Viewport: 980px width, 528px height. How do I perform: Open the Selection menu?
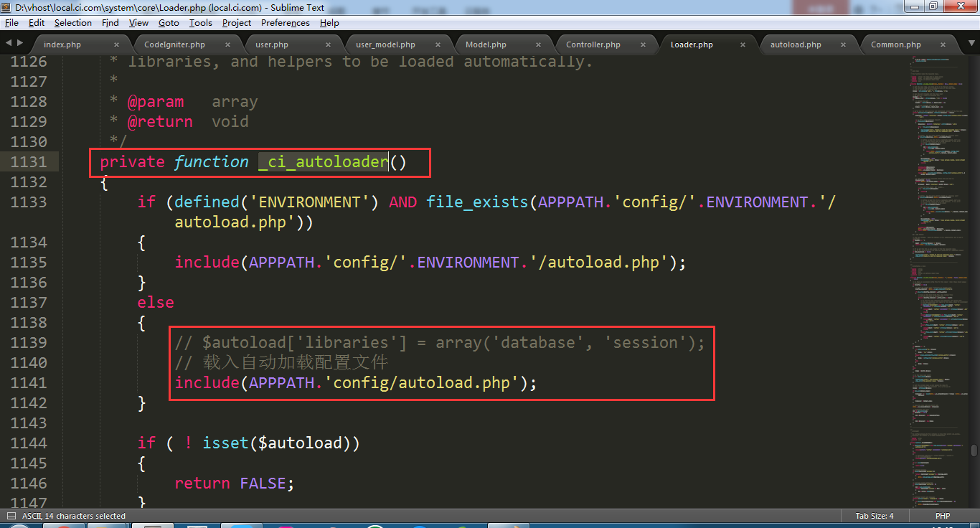[73, 23]
